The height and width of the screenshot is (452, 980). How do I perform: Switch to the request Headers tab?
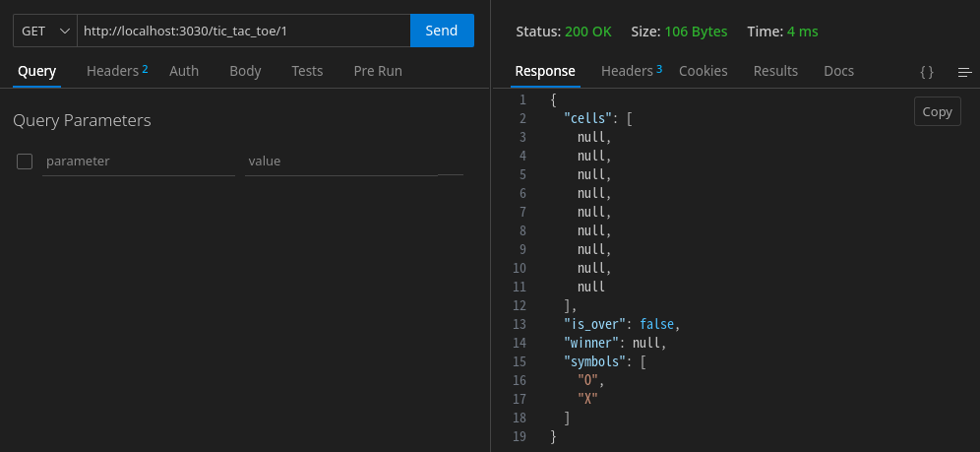[x=116, y=71]
